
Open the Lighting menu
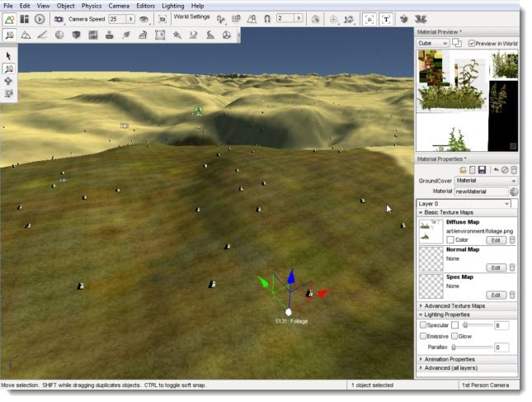(172, 6)
